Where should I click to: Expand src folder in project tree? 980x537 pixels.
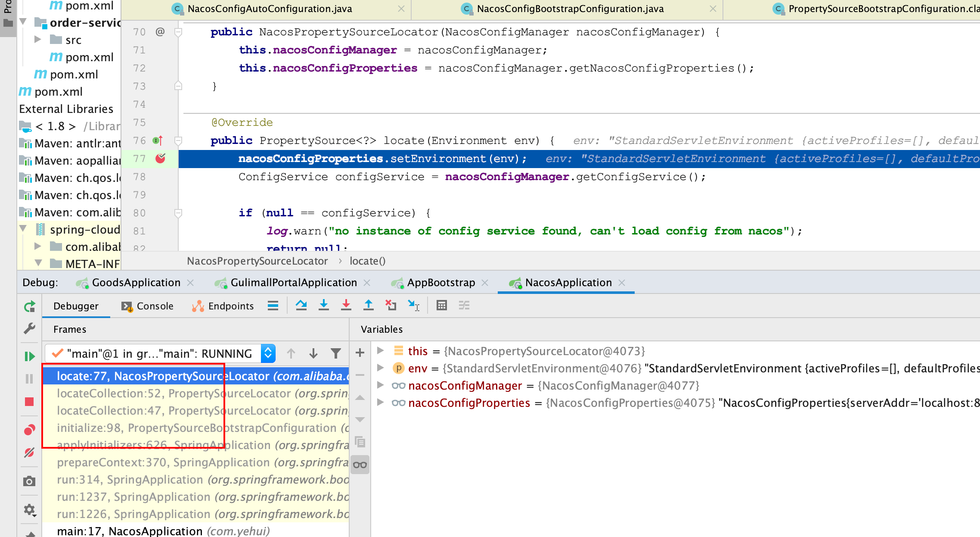coord(38,40)
